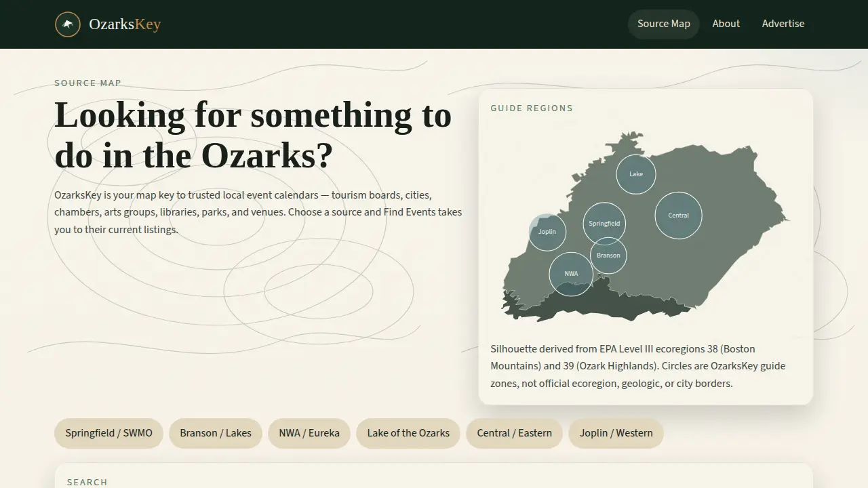This screenshot has width=868, height=488.
Task: Filter by Springfield / SWMO chip
Action: (108, 433)
